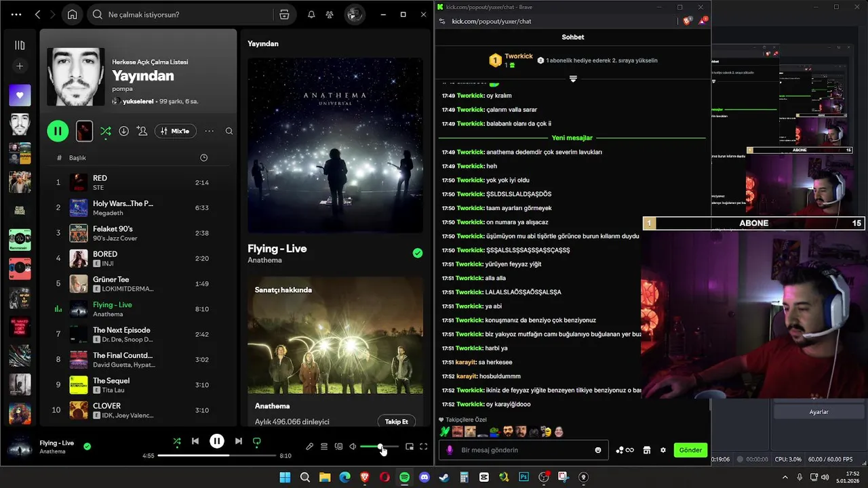This screenshot has width=868, height=488.
Task: Pause the playlist with the green button
Action: [x=58, y=131]
